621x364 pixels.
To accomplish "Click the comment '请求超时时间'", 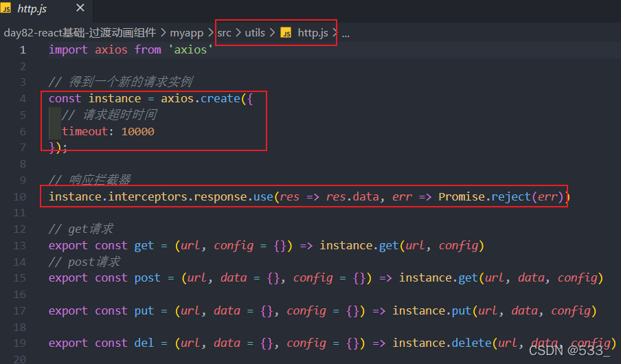I will 120,115.
